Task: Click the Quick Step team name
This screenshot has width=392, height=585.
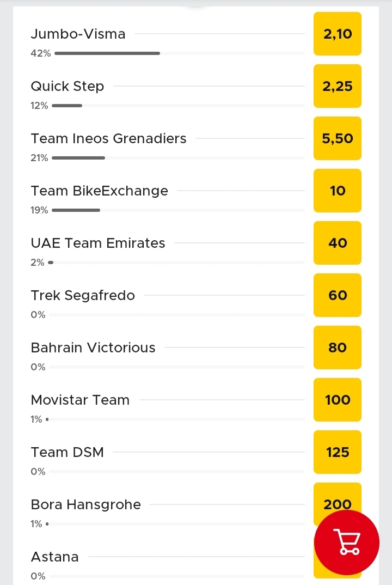Action: [x=67, y=86]
